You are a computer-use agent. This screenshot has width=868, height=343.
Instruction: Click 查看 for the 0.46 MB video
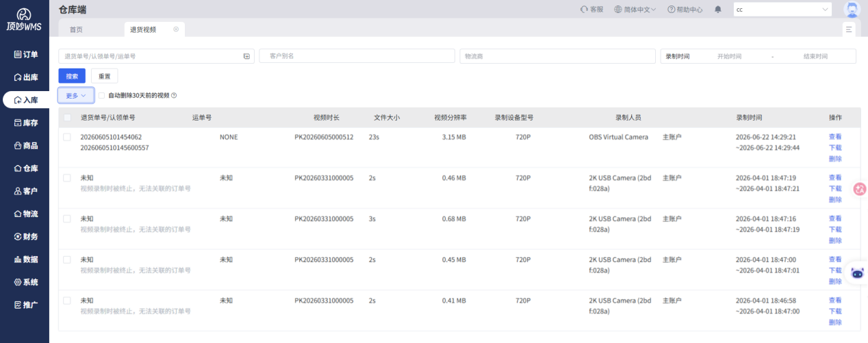835,178
